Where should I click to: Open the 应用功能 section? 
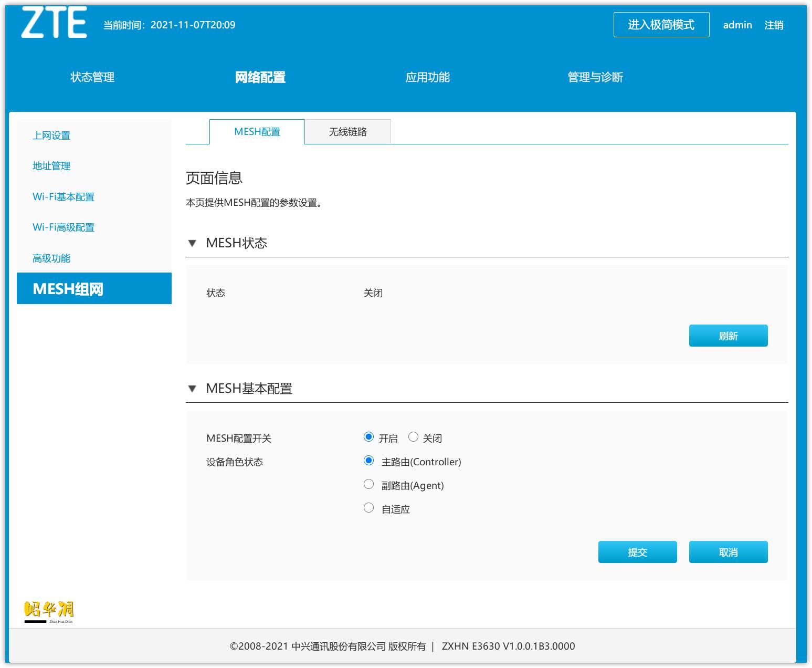[x=428, y=77]
